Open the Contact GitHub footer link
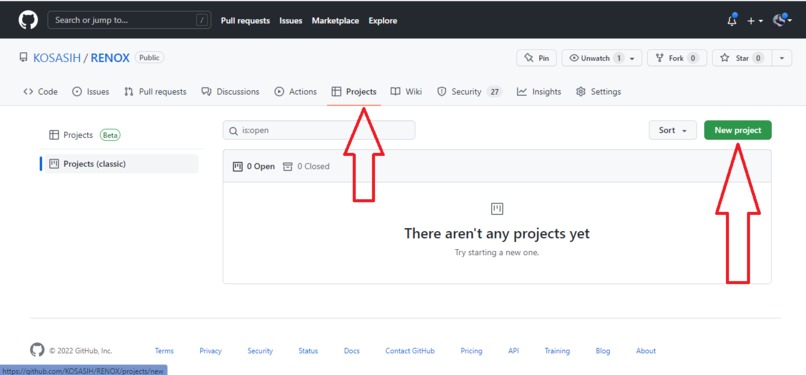Image resolution: width=806 pixels, height=375 pixels. tap(410, 351)
